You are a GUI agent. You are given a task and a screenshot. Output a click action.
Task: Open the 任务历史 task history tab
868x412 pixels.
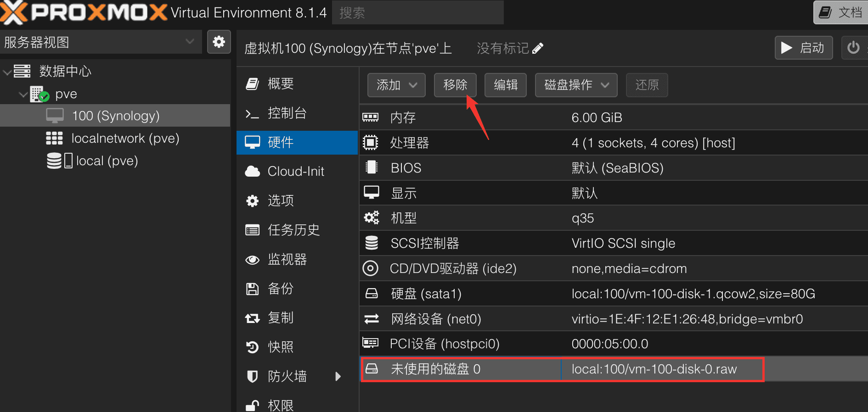(297, 230)
